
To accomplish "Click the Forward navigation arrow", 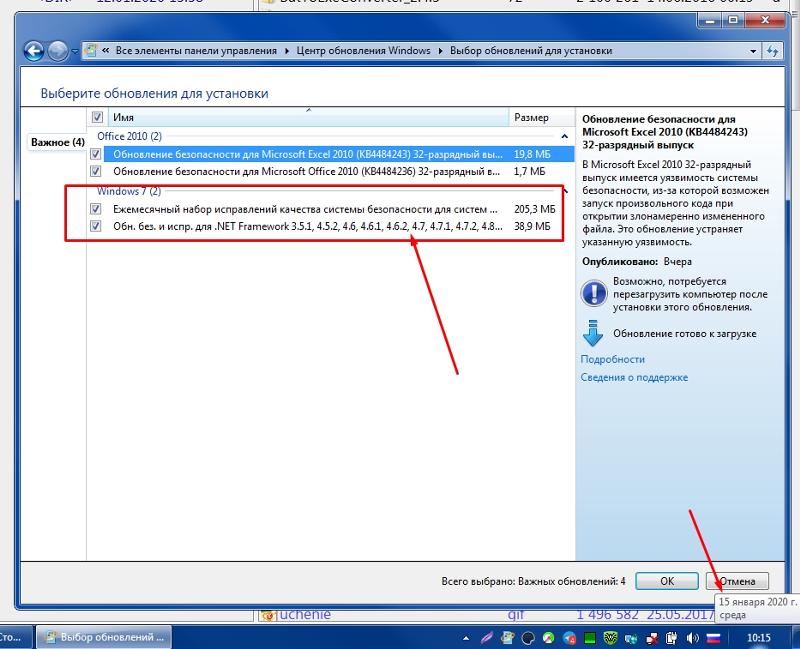I will tap(57, 51).
